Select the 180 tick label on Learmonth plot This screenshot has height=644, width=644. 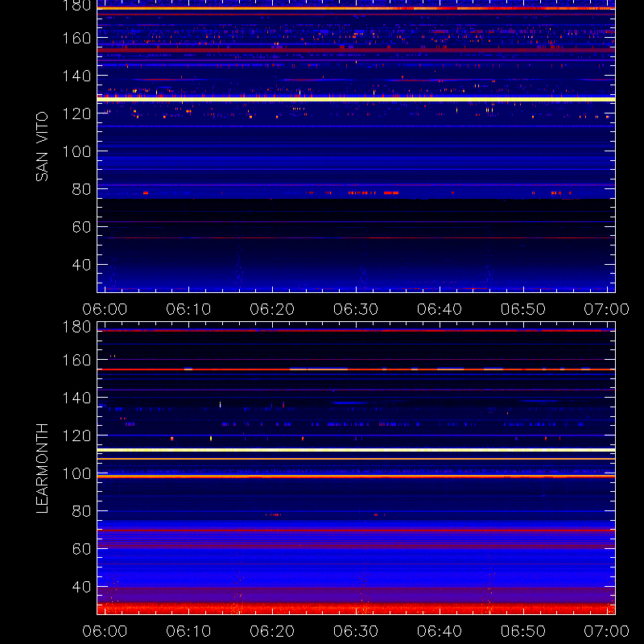76,327
